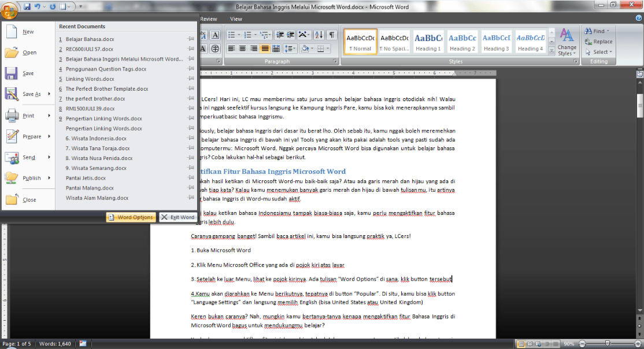The width and height of the screenshot is (644, 349).
Task: Apply the No Spacing style
Action: click(x=394, y=42)
